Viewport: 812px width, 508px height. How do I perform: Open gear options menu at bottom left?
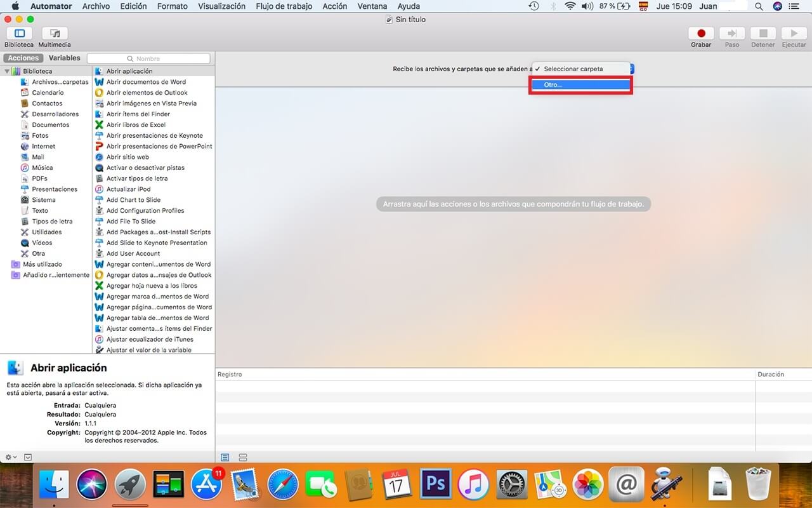(x=11, y=457)
